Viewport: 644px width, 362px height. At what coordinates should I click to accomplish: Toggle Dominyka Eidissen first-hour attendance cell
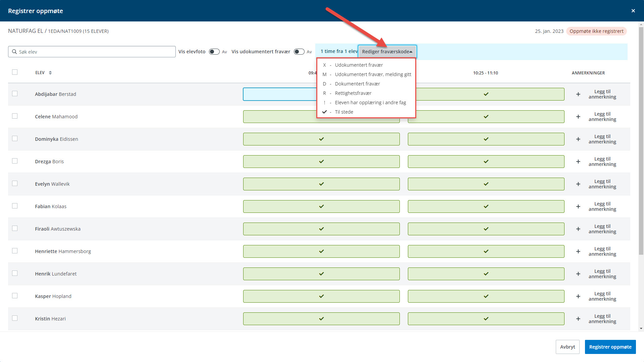click(x=321, y=139)
